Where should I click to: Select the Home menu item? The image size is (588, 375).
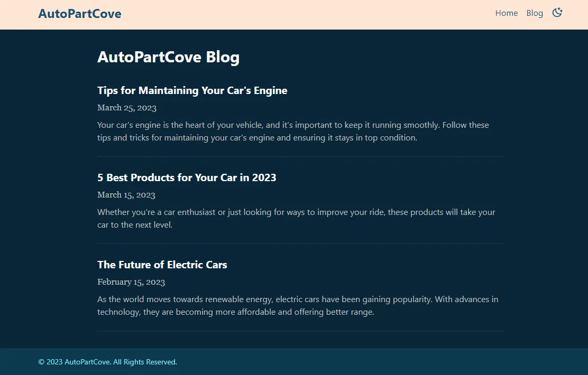[x=506, y=13]
